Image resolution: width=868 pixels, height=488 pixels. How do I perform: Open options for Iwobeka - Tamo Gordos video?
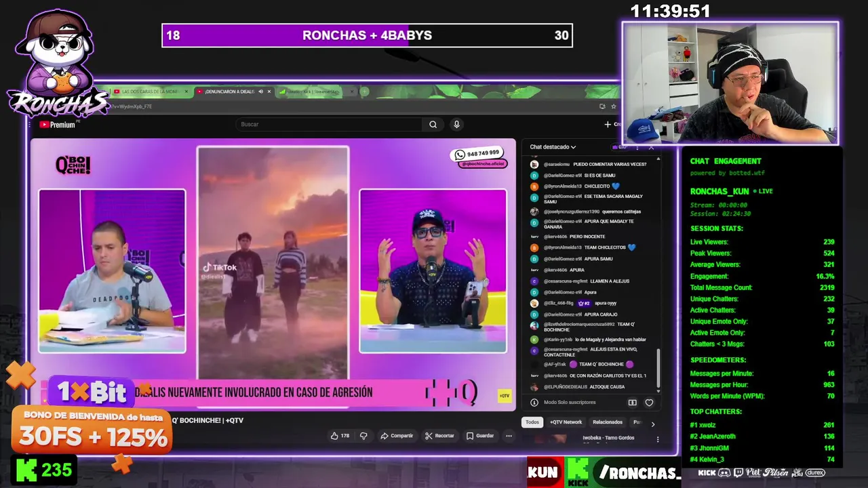point(657,439)
